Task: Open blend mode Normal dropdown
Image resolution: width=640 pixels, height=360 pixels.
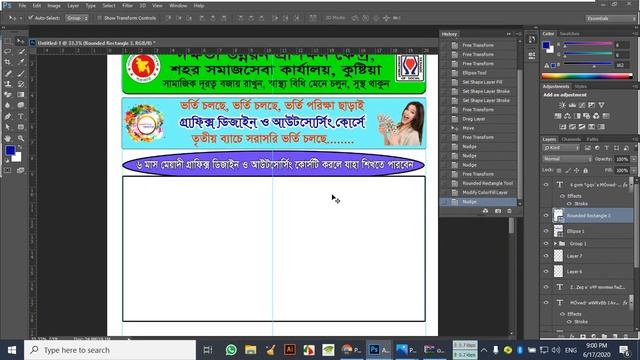Action: point(567,159)
